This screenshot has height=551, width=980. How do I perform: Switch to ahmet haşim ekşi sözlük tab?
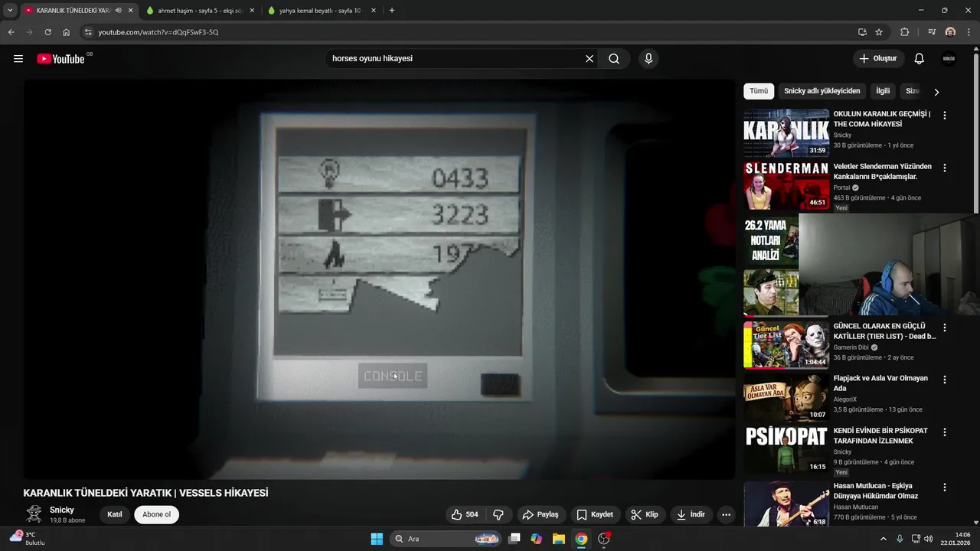[199, 11]
